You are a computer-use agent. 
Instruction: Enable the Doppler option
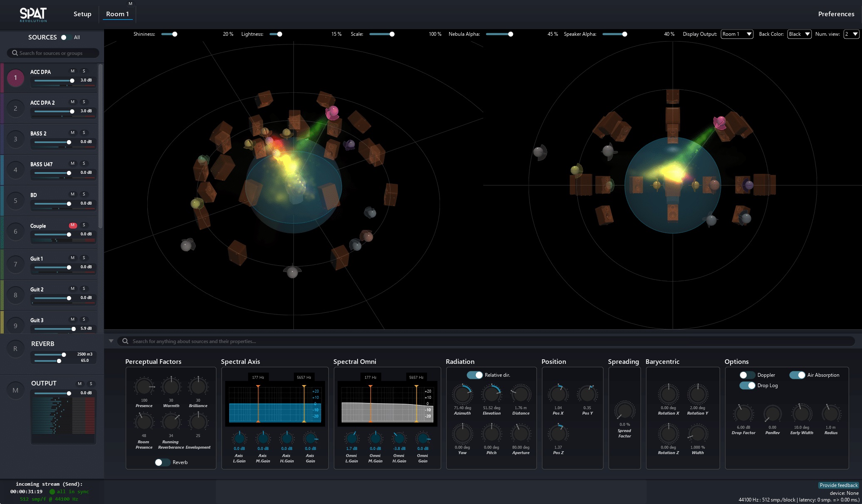[747, 375]
